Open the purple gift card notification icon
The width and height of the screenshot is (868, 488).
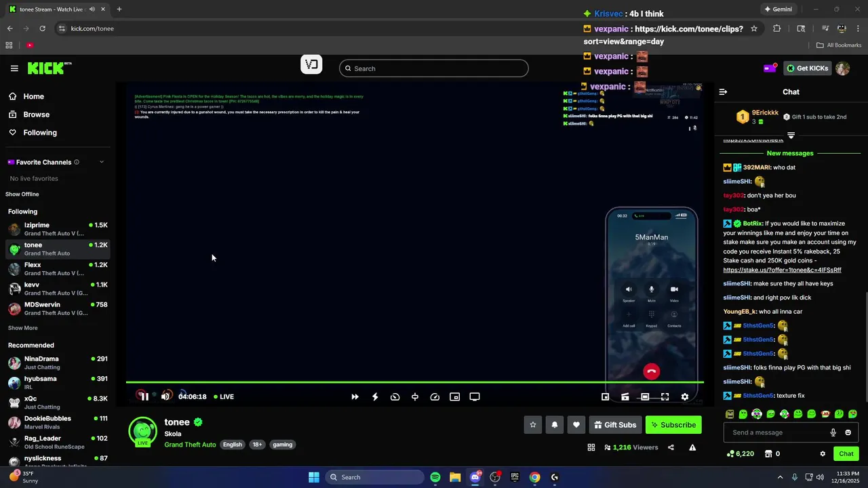point(770,68)
